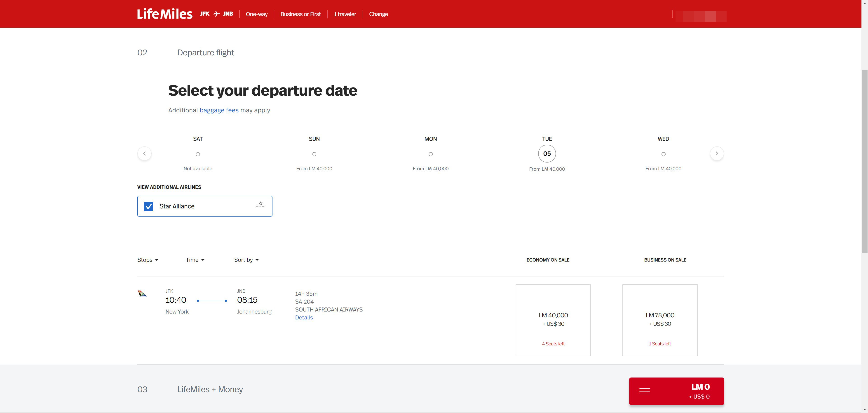Click the SOUTH AFRICAN AIRWAYS text
This screenshot has width=868, height=413.
329,309
